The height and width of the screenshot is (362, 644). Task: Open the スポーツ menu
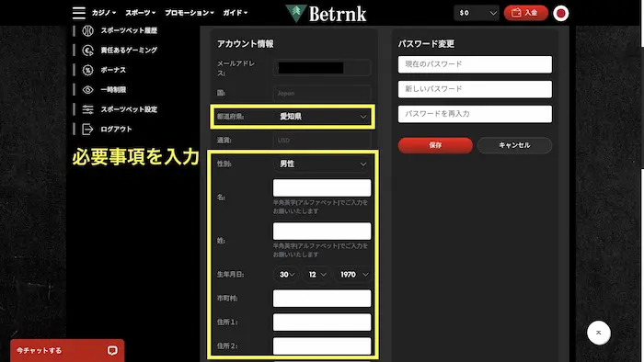click(x=141, y=13)
